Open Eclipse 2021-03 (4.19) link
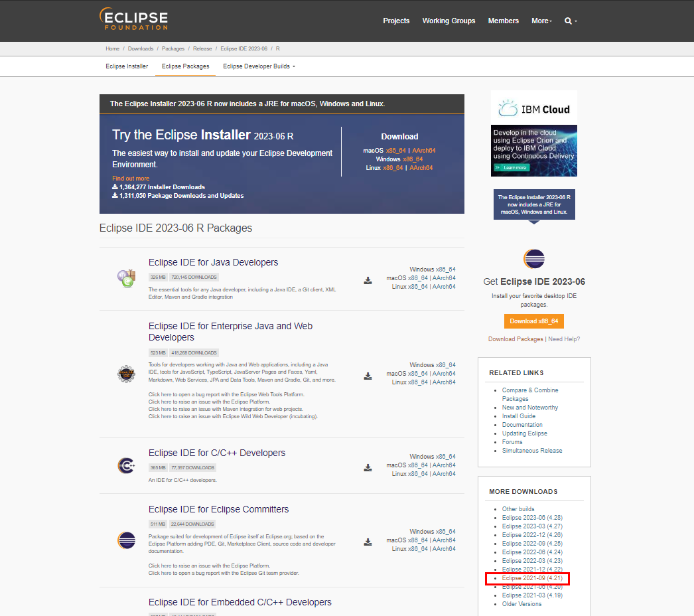The width and height of the screenshot is (694, 616). click(x=532, y=595)
